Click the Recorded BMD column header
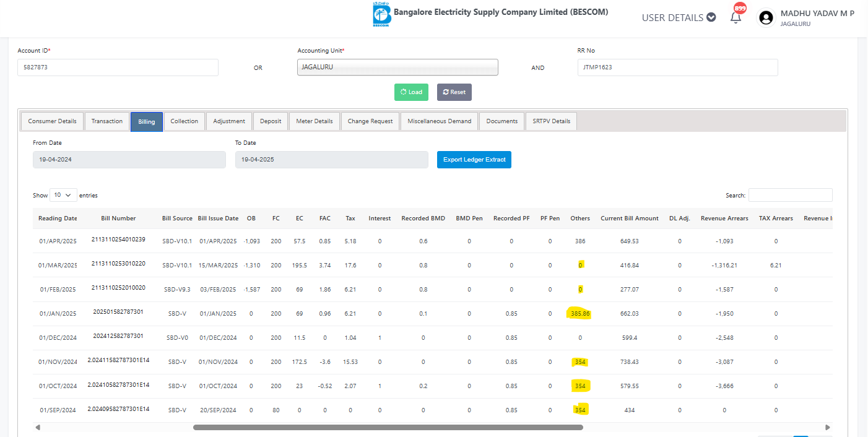Screen dimensions: 868x437 pos(423,218)
